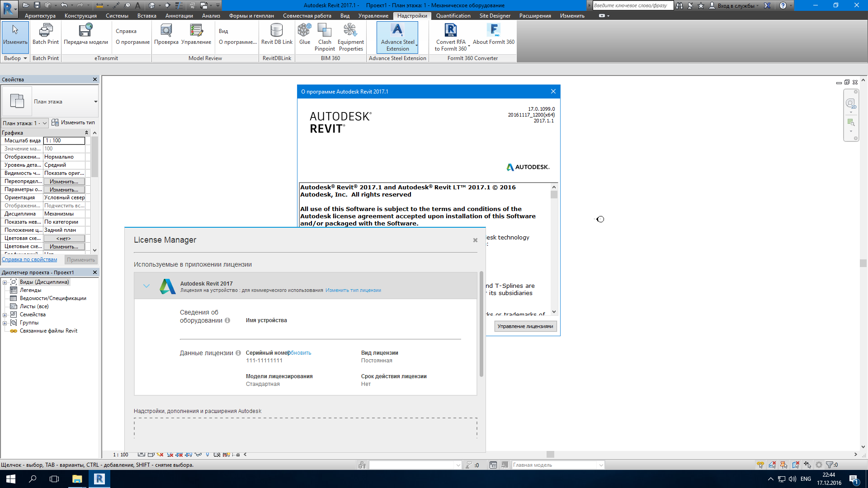Open Clash Pinpoint tool
Screen dimensions: 868x488
pyautogui.click(x=325, y=38)
